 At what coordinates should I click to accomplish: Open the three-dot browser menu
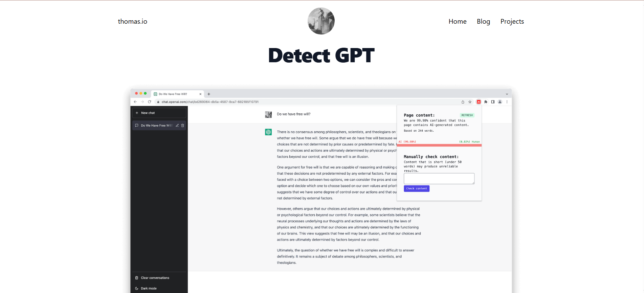coord(507,102)
